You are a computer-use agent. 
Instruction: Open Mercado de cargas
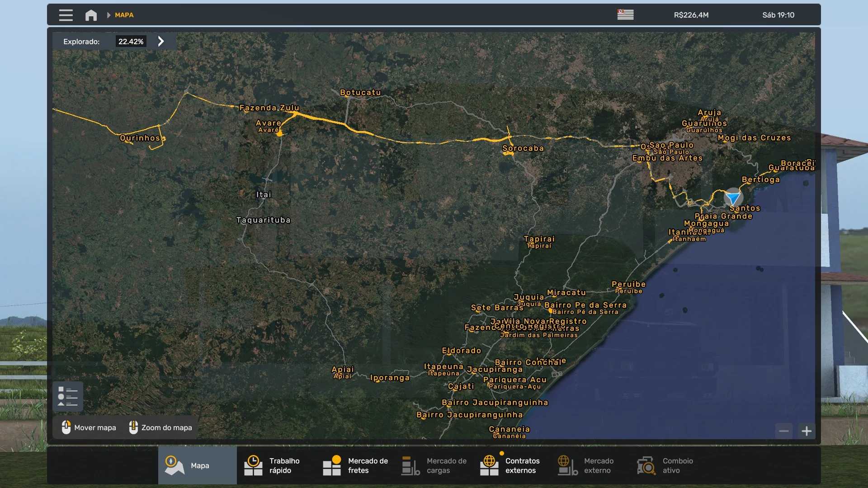(434, 465)
